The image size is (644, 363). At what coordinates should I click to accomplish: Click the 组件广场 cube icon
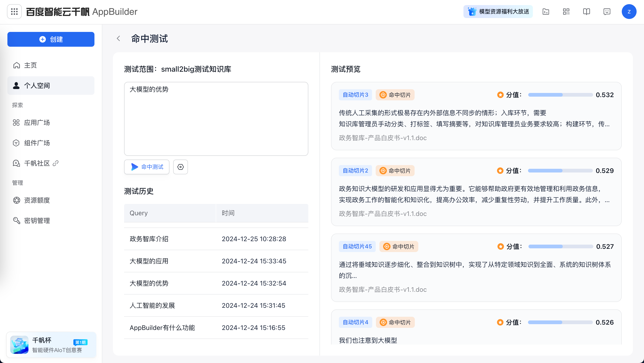16,143
